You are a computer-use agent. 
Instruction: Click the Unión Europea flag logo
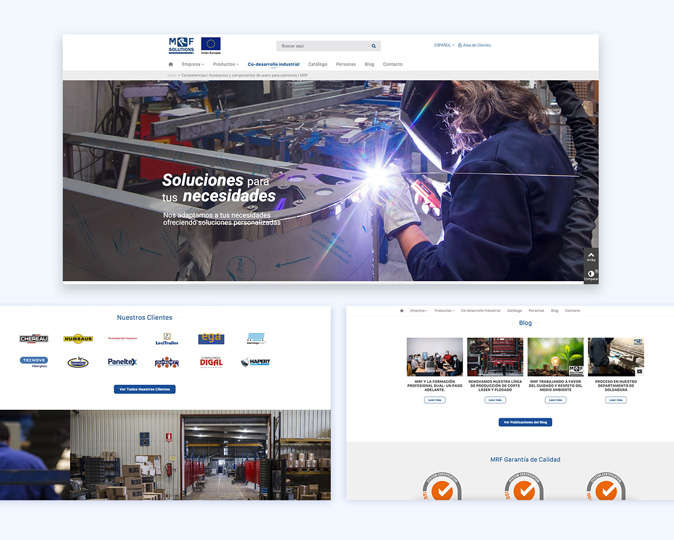click(x=211, y=45)
